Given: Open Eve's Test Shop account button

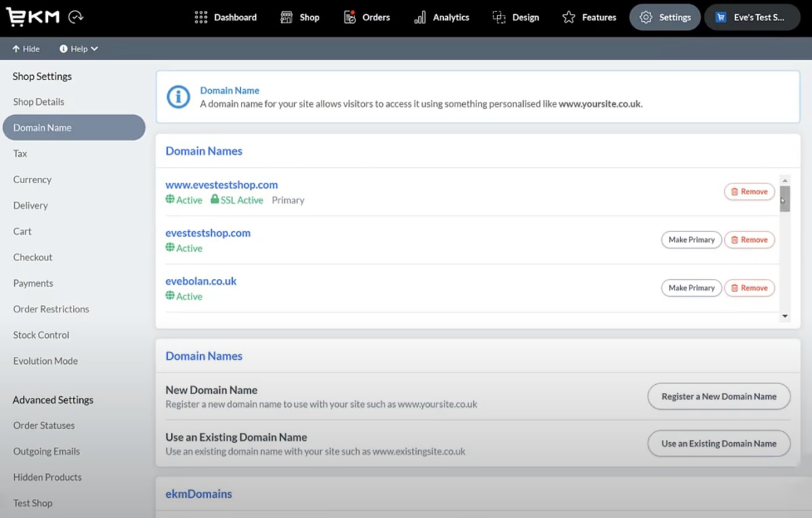Looking at the screenshot, I should [752, 18].
